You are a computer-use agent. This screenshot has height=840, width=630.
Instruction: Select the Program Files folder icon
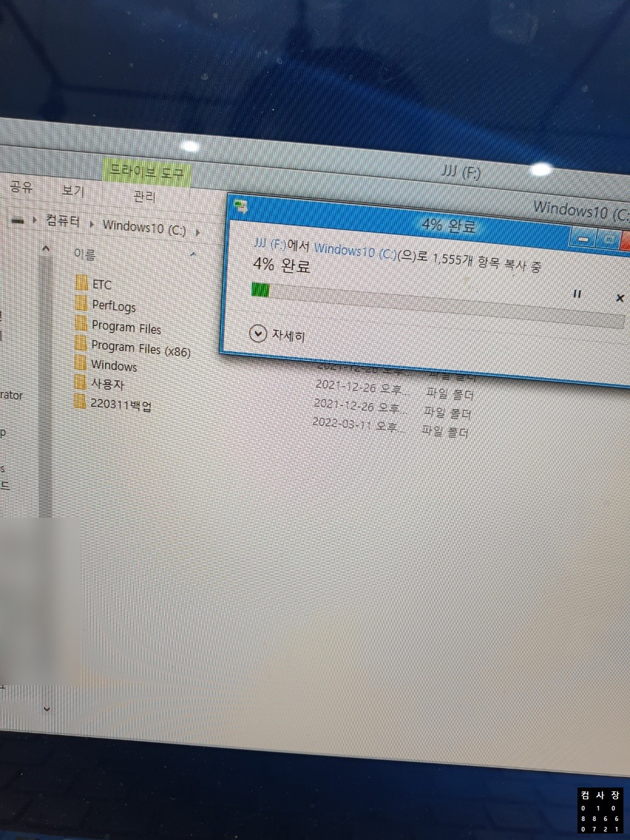[x=81, y=324]
